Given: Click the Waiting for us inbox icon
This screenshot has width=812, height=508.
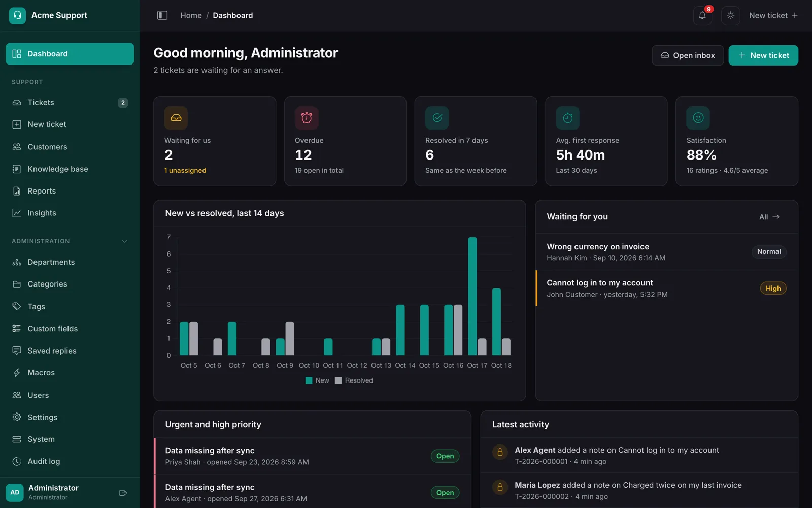Looking at the screenshot, I should [x=176, y=118].
